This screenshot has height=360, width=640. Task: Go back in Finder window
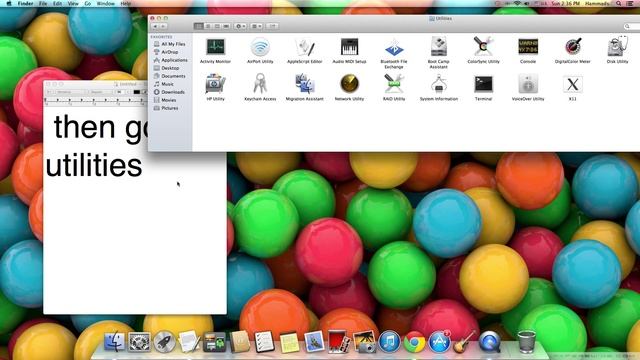[155, 26]
